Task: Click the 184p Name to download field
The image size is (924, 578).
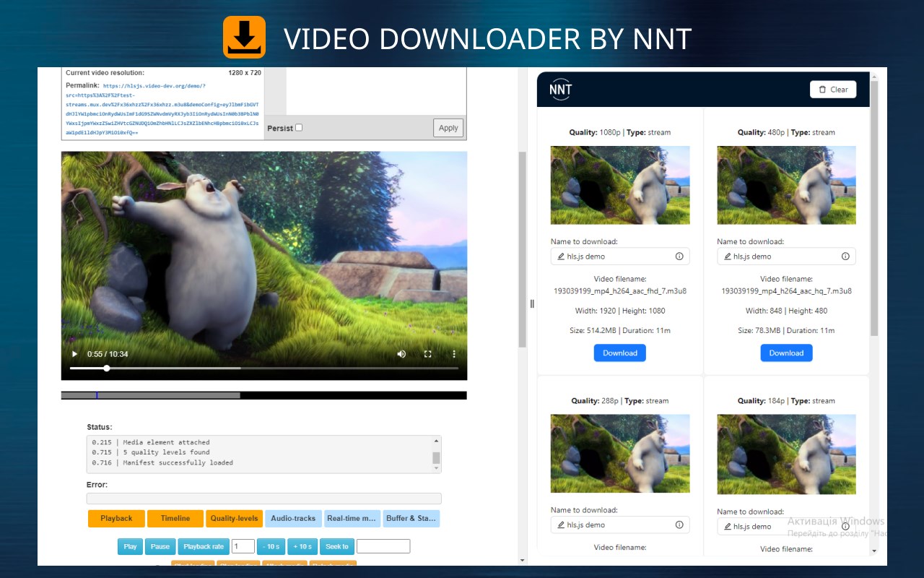Action: (786, 527)
